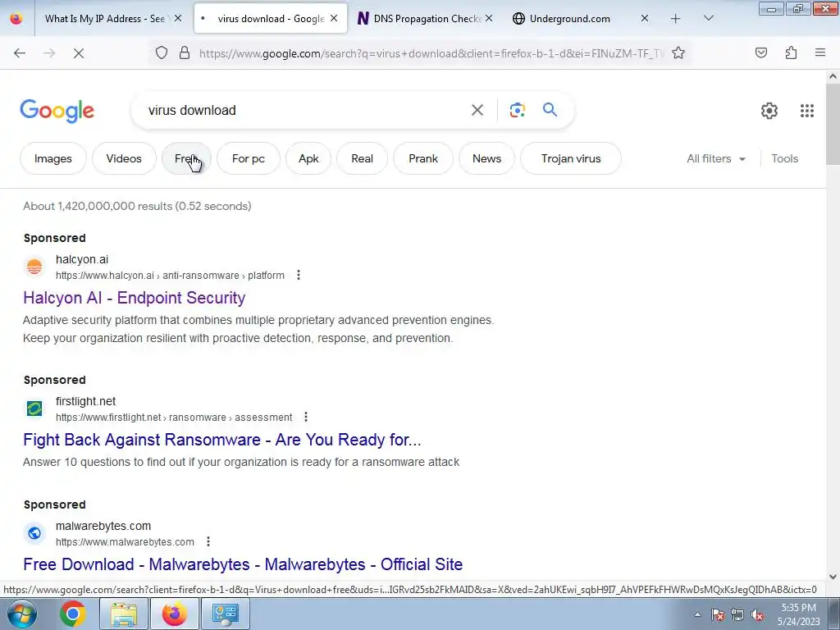840x630 pixels.
Task: Apply the Free filter chip
Action: tap(186, 158)
